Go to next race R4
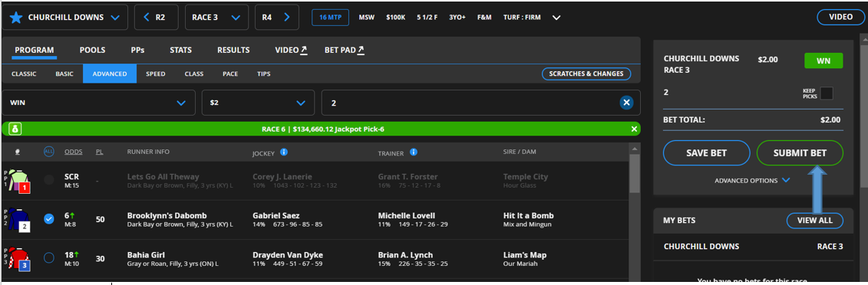The height and width of the screenshot is (285, 868). (x=276, y=17)
